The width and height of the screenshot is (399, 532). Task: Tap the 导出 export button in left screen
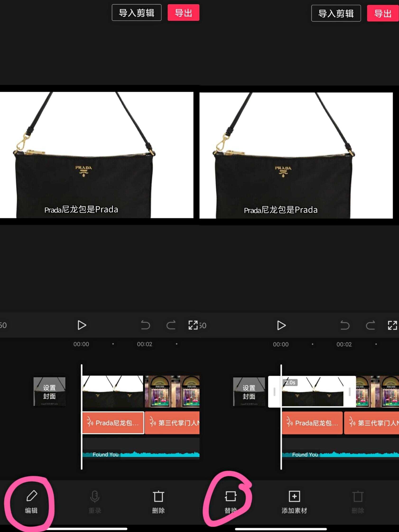pyautogui.click(x=184, y=13)
